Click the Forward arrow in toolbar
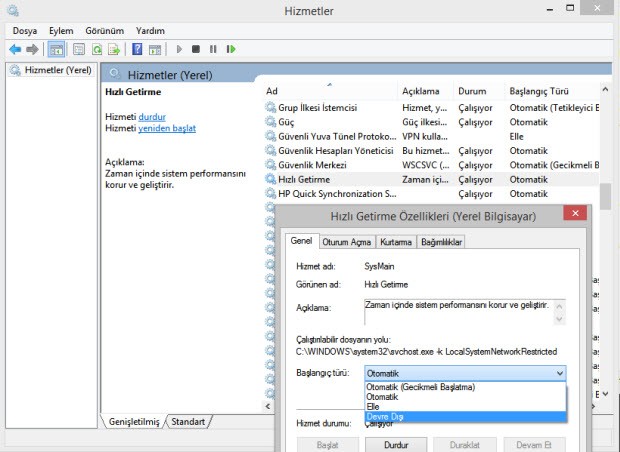 [x=33, y=49]
